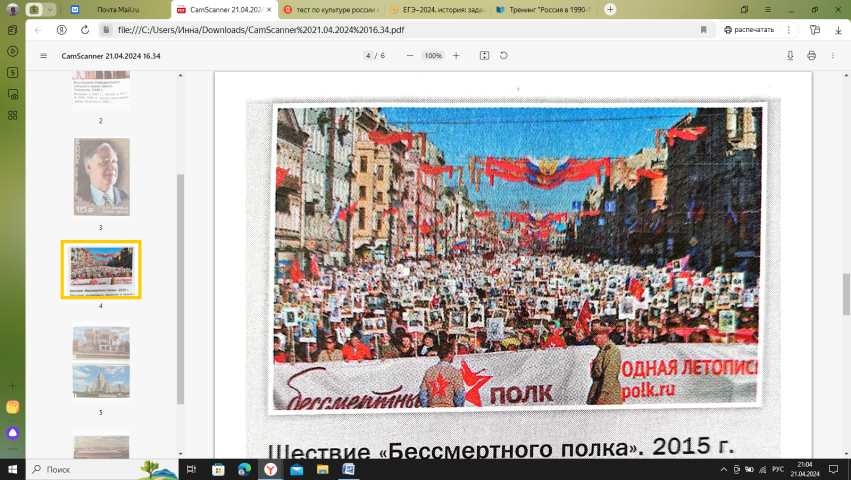Go back to previous page in browser
The height and width of the screenshot is (480, 851).
(x=38, y=30)
